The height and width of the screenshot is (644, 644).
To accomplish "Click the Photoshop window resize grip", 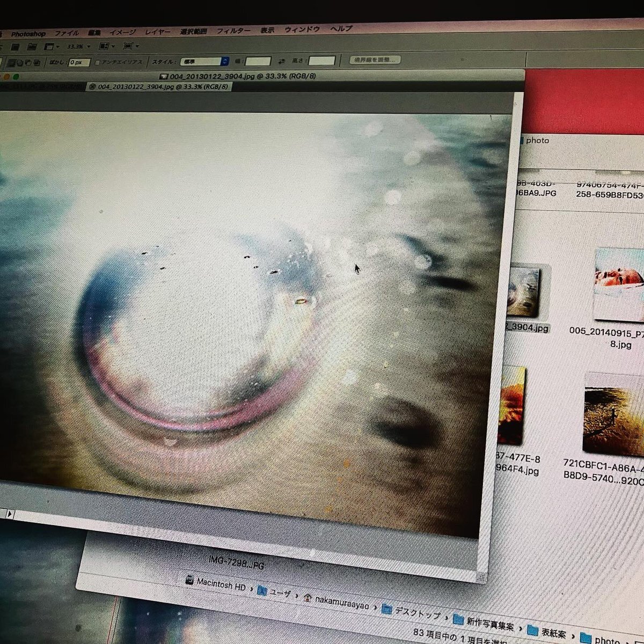I will tap(481, 576).
